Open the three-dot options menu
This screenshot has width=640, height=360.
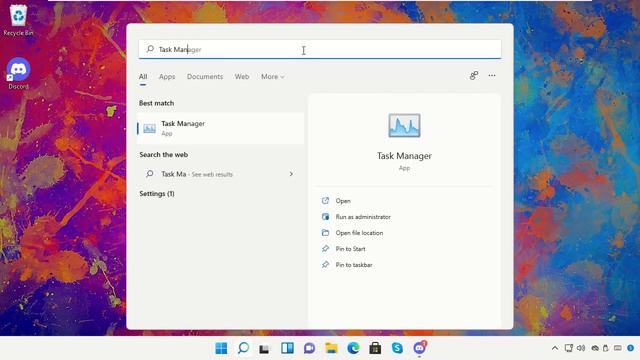point(492,76)
